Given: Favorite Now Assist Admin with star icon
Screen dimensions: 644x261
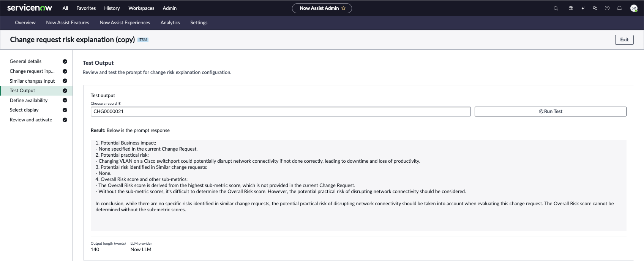Looking at the screenshot, I should (344, 8).
